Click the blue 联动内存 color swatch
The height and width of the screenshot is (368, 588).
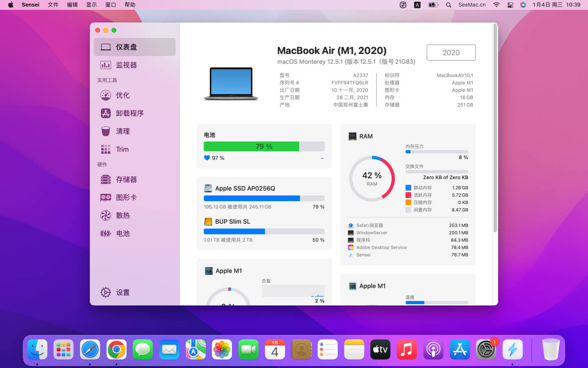(408, 188)
